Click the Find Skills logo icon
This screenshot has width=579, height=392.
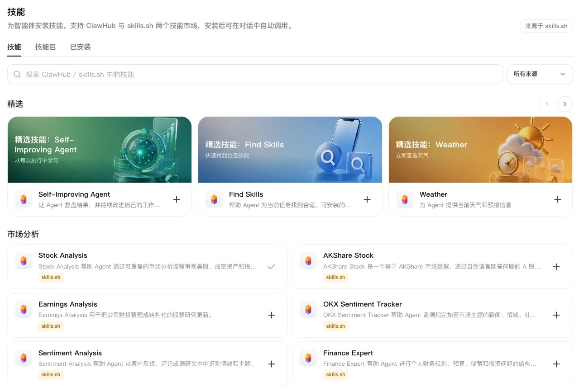point(214,199)
